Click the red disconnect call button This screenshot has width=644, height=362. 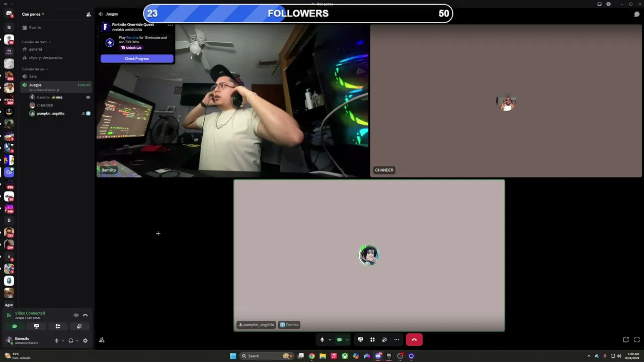point(414,340)
